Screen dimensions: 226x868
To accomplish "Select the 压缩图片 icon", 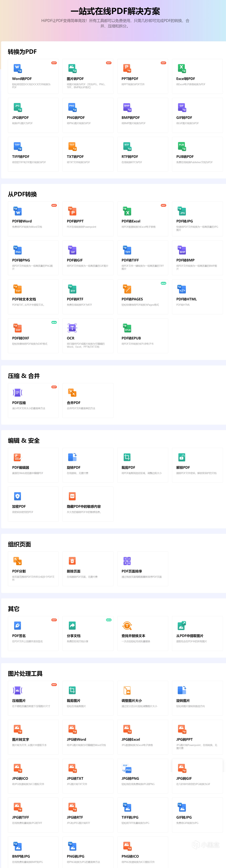I will 17,690.
